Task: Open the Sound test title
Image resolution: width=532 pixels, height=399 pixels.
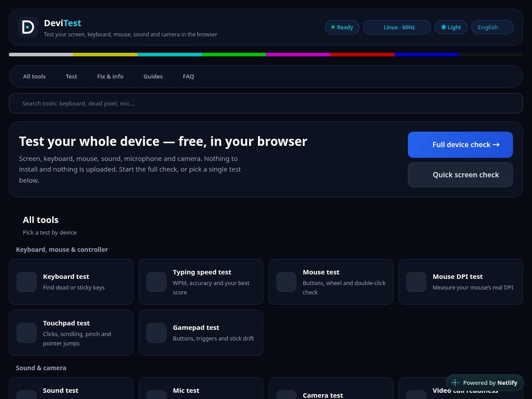Action: click(x=61, y=391)
